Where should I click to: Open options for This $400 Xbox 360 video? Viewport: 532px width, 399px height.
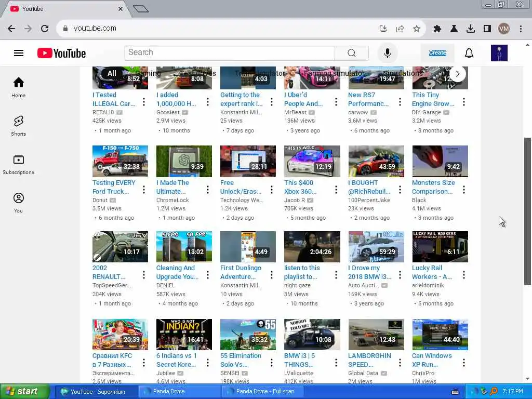[x=336, y=190]
